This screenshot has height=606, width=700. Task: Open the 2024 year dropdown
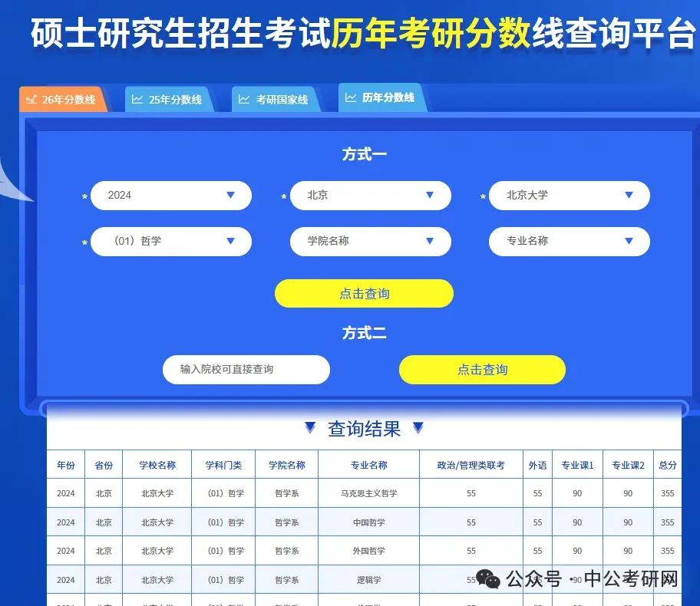[x=171, y=196]
